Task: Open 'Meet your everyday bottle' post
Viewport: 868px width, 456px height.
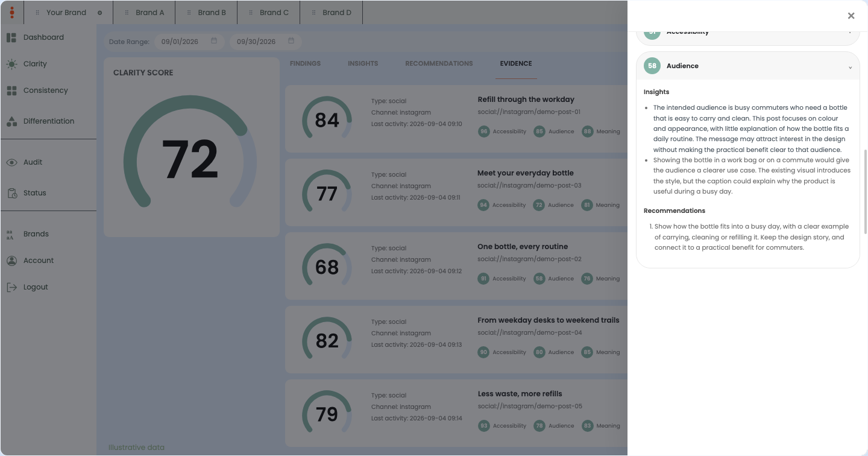Action: click(526, 173)
